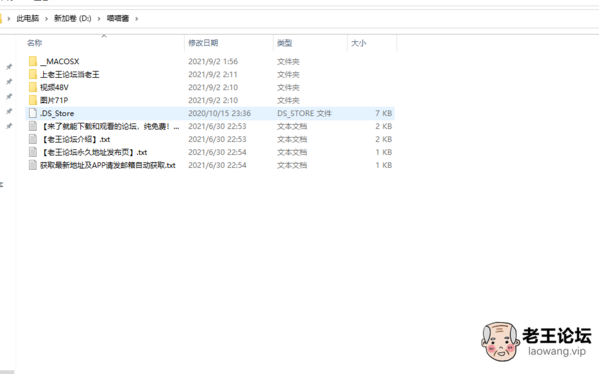Click the date 2020/10/15 23:36

coord(219,113)
